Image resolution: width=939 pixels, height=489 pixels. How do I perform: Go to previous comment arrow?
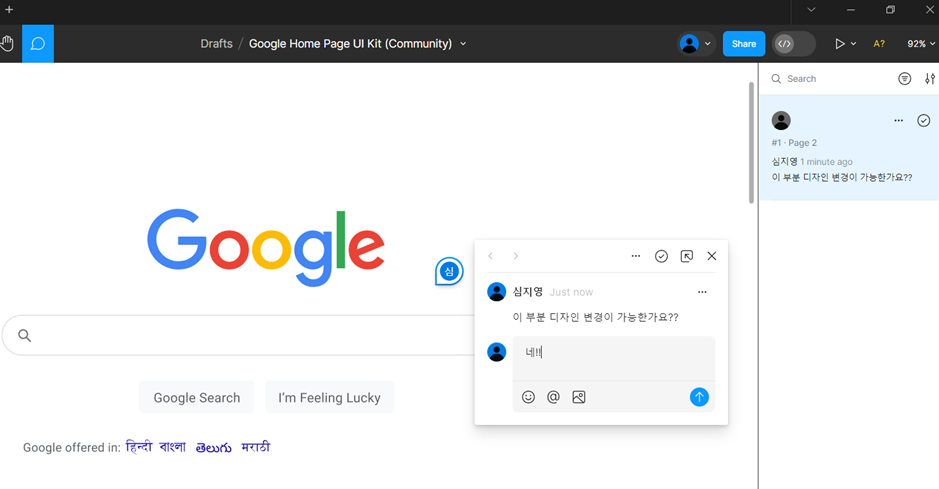click(x=490, y=256)
